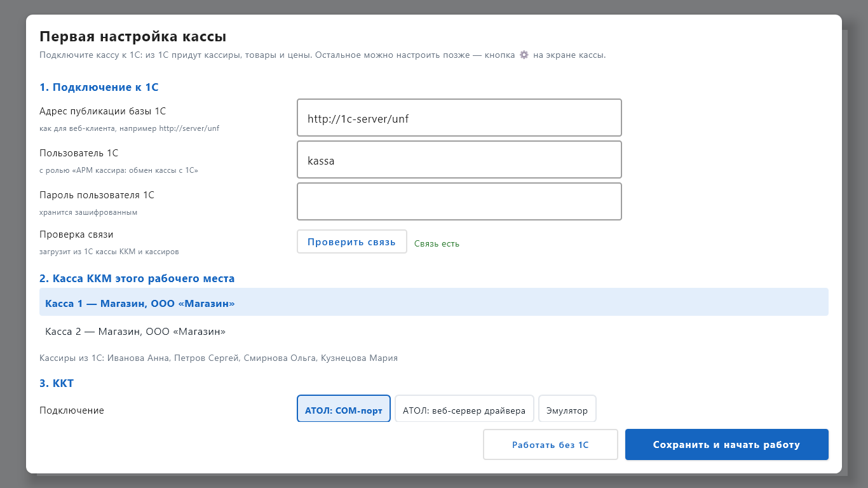Click Сохранить и начать работу
868x488 pixels.
pyautogui.click(x=727, y=445)
